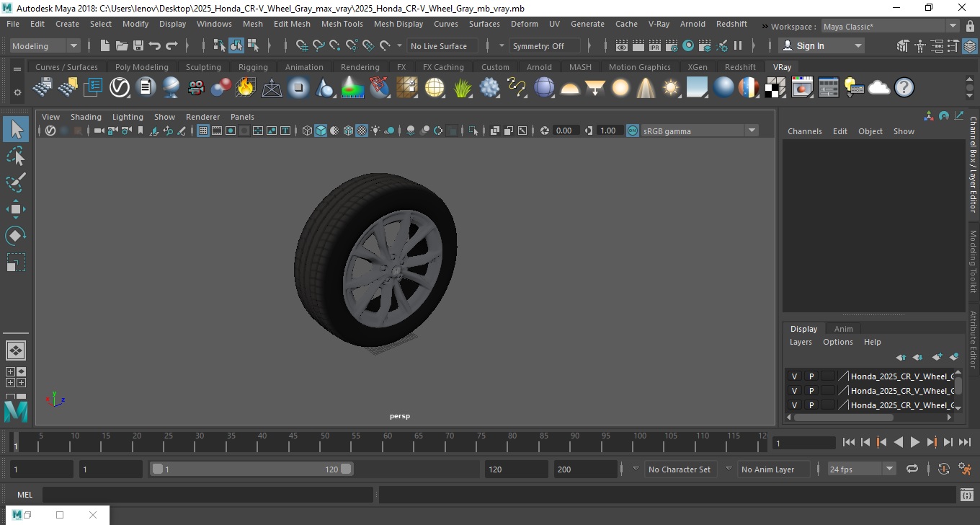Choose the Move tool in toolbox
The height and width of the screenshot is (525, 980).
[x=16, y=209]
